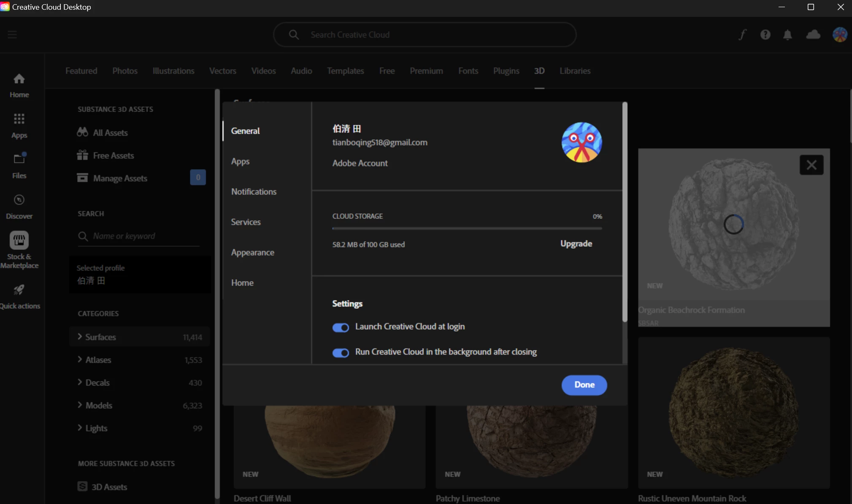
Task: Open the hamburger menu icon
Action: point(12,35)
